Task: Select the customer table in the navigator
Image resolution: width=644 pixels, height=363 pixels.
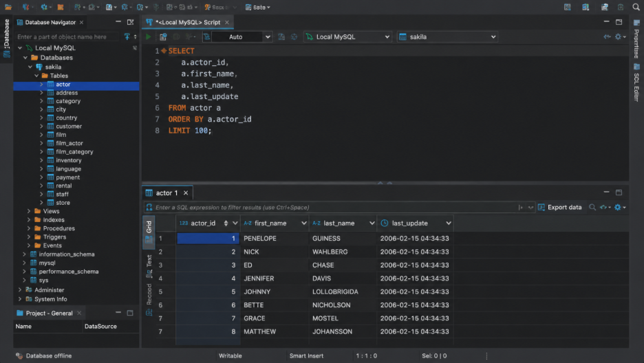Action: click(69, 126)
